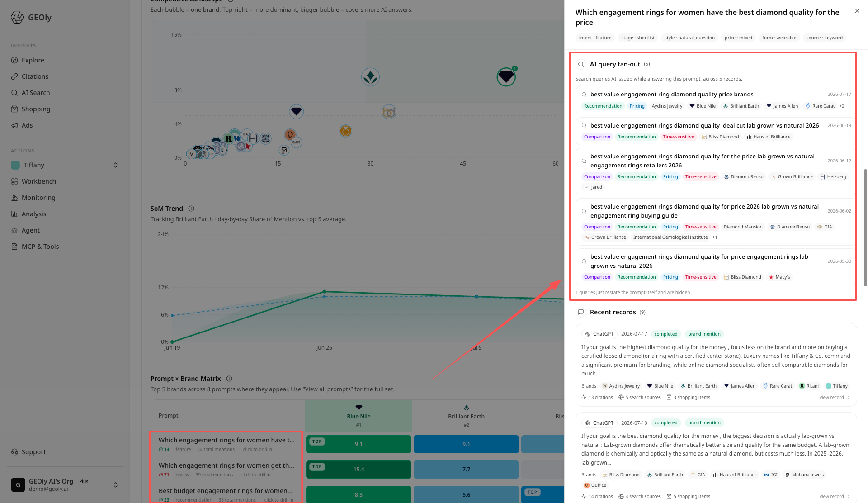Click the 5.6 Brilliant Earth matrix cell
The image size is (868, 503).
466,495
